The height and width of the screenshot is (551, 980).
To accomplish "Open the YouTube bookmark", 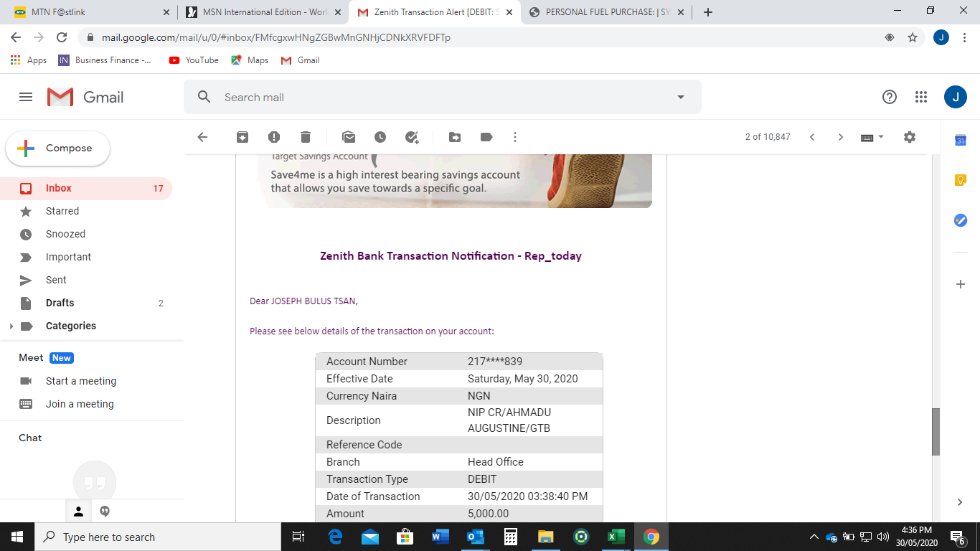I will tap(194, 60).
